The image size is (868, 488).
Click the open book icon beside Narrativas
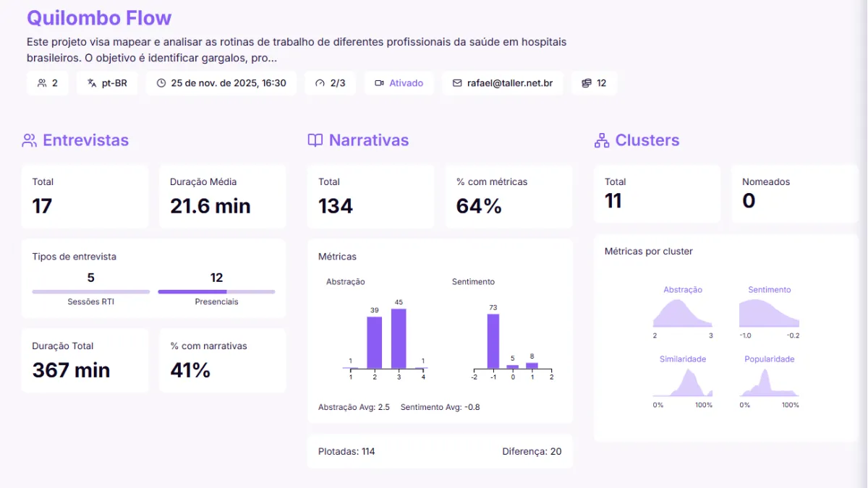(x=315, y=140)
